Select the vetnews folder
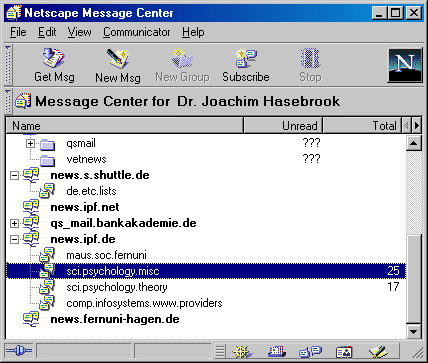The height and width of the screenshot is (363, 428). click(x=86, y=159)
